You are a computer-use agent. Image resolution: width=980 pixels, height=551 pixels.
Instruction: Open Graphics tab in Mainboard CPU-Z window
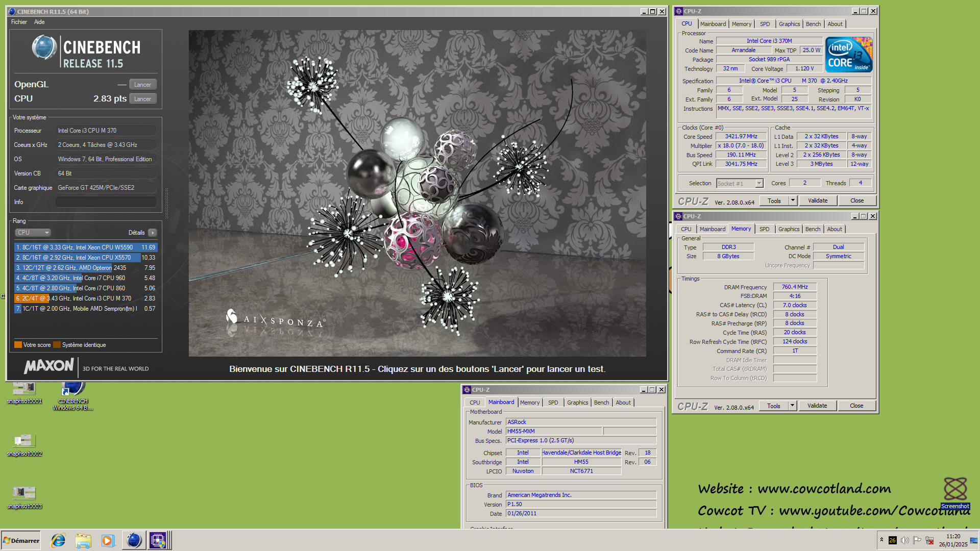coord(577,403)
